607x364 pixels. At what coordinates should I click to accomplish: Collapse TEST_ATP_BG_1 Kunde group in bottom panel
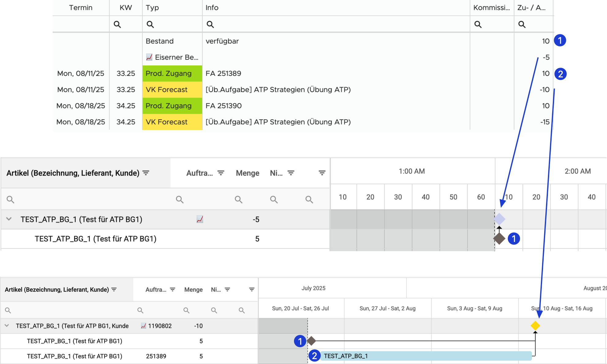click(x=7, y=326)
